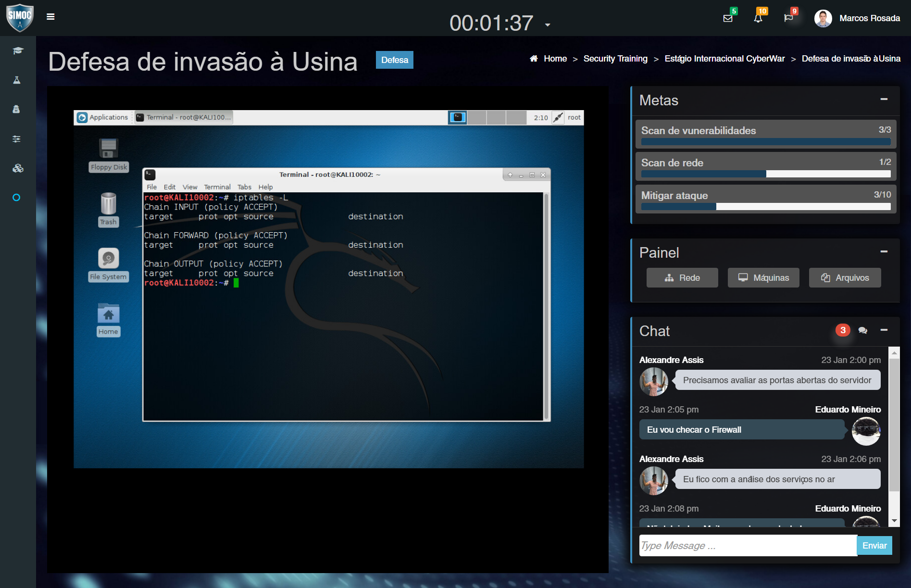Collapse the Metas panel
Screen dimensions: 911x588
[x=884, y=99]
